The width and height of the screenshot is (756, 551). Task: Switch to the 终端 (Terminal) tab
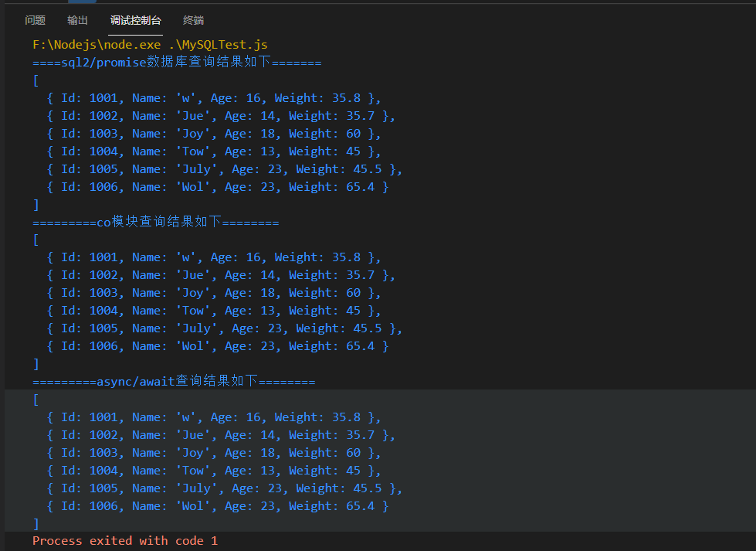pyautogui.click(x=192, y=21)
